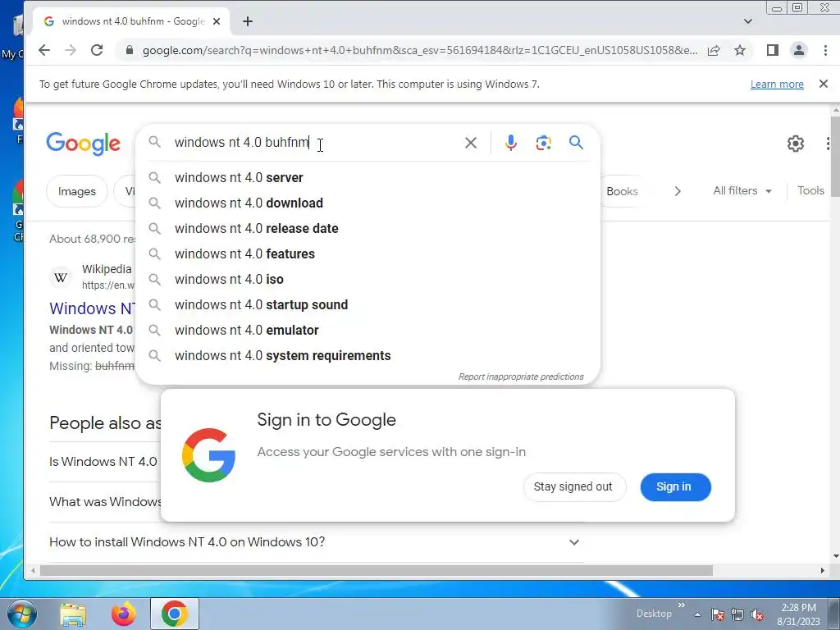Clear the search box with X icon

pyautogui.click(x=470, y=143)
